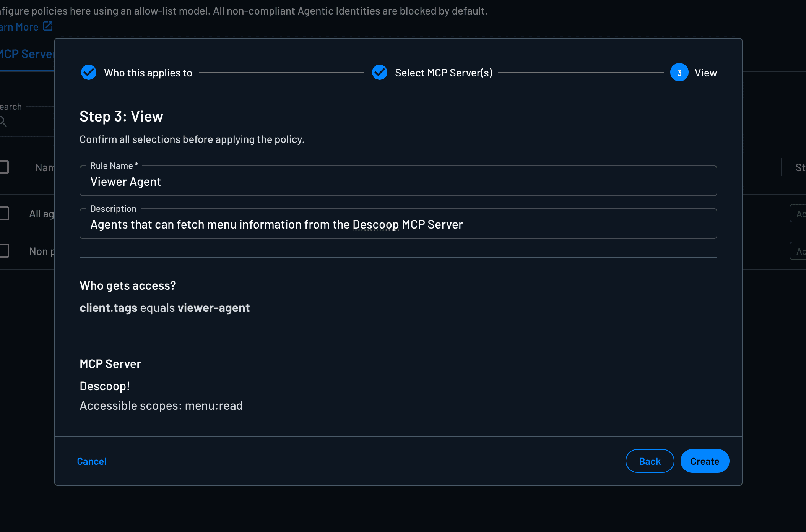Click the Cancel link

coord(91,461)
